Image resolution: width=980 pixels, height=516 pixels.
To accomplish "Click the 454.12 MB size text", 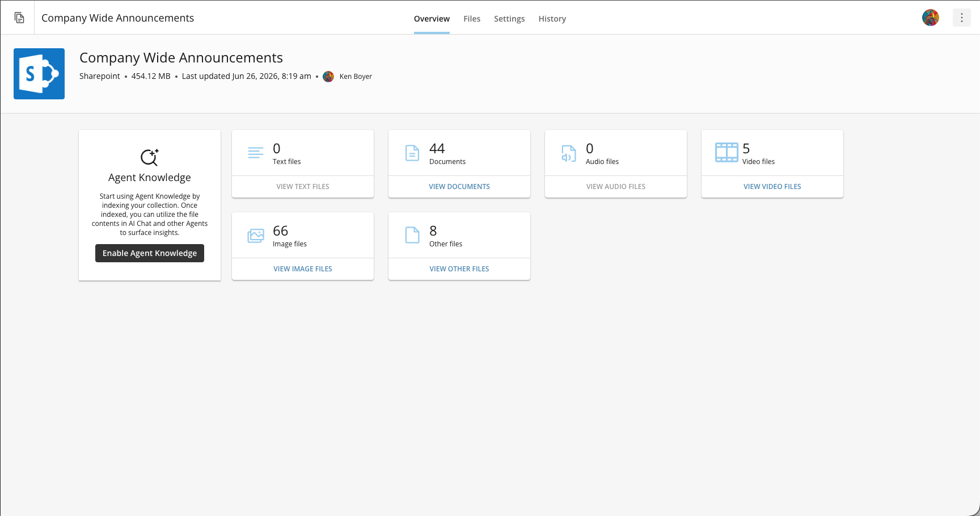I will tap(151, 76).
